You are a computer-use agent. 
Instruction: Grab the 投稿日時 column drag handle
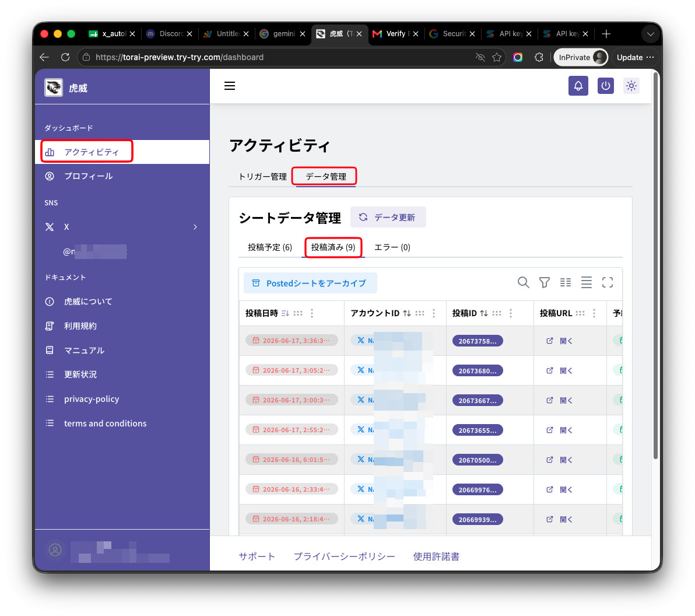[x=298, y=314]
